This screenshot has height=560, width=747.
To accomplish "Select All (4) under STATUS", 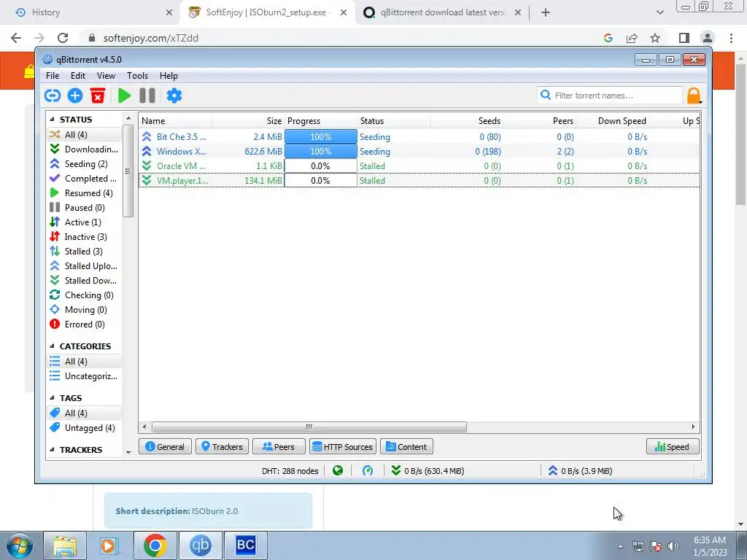I will pos(85,135).
